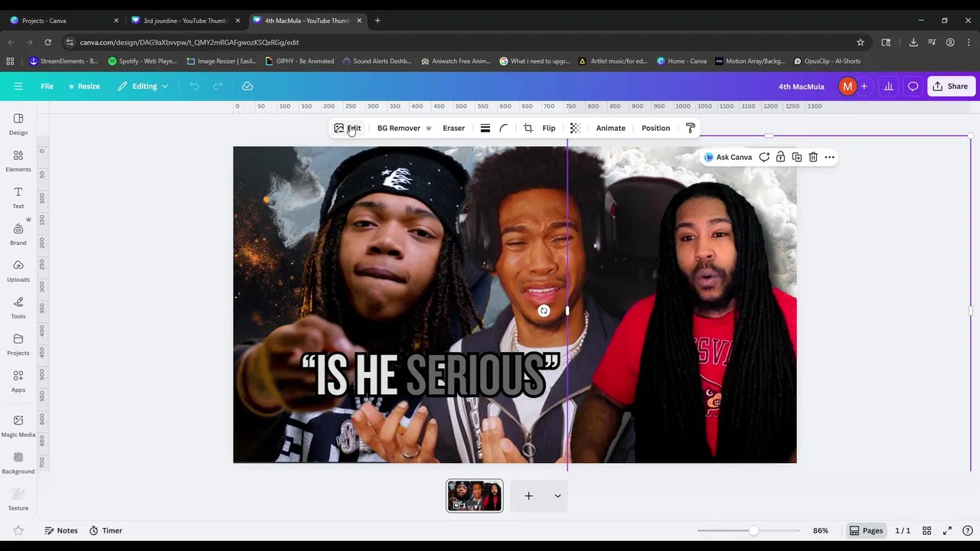
Task: Click the Flip button
Action: [x=549, y=128]
